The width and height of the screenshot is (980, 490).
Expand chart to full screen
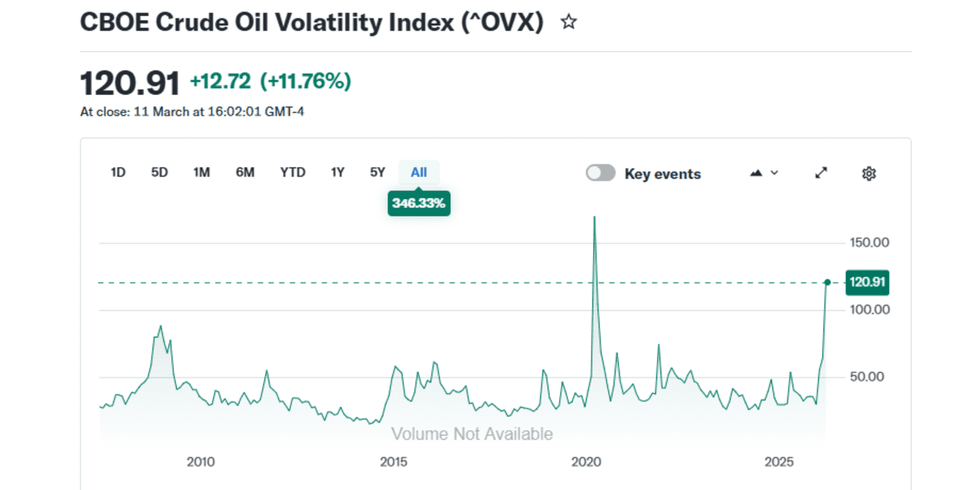click(822, 173)
